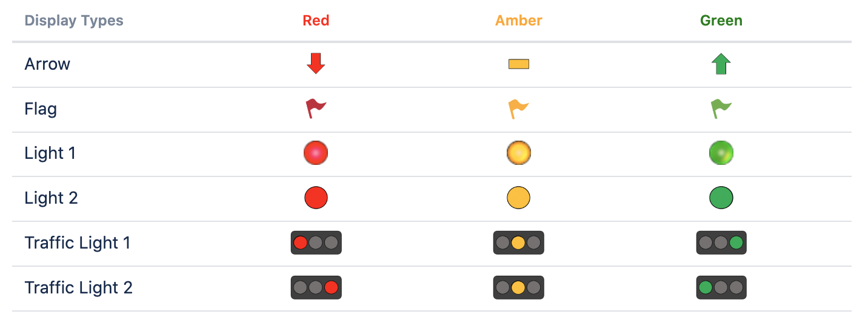Click the Traffic Light 2 row label

[x=78, y=287]
